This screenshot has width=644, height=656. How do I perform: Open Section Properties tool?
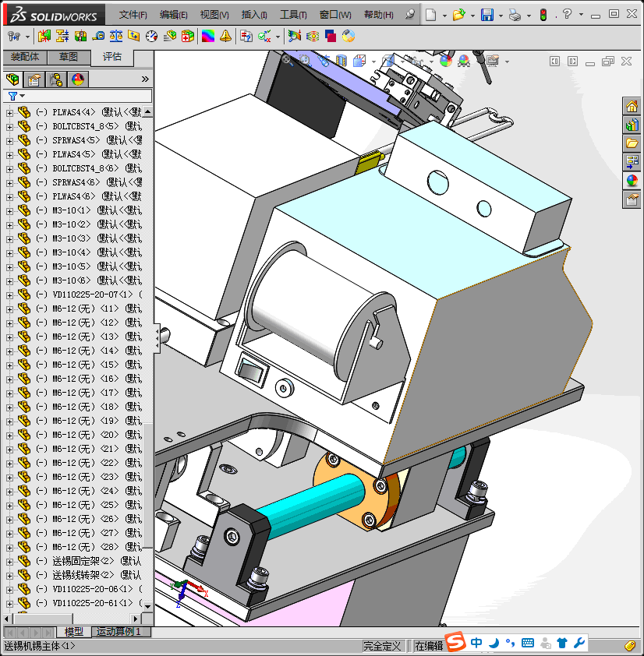pyautogui.click(x=134, y=37)
